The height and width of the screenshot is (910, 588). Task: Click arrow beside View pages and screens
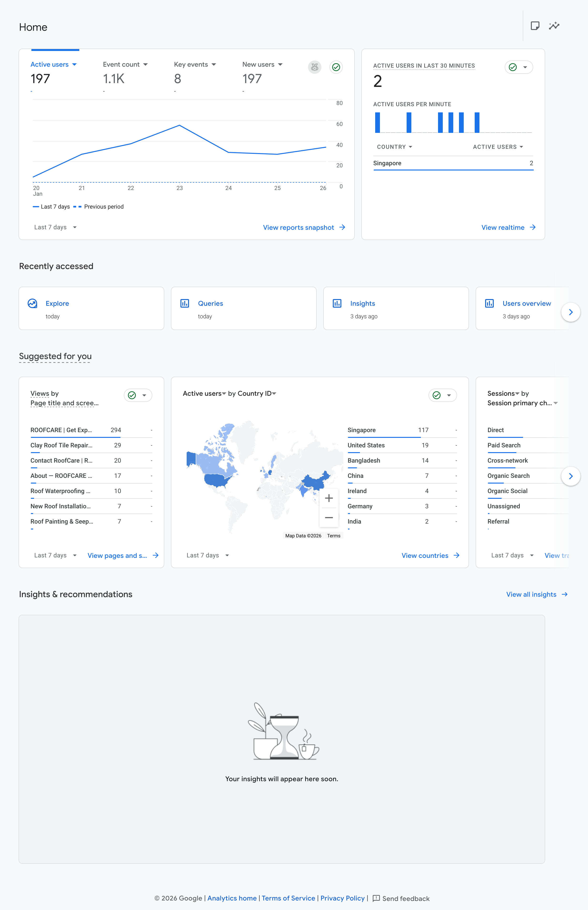coord(156,555)
